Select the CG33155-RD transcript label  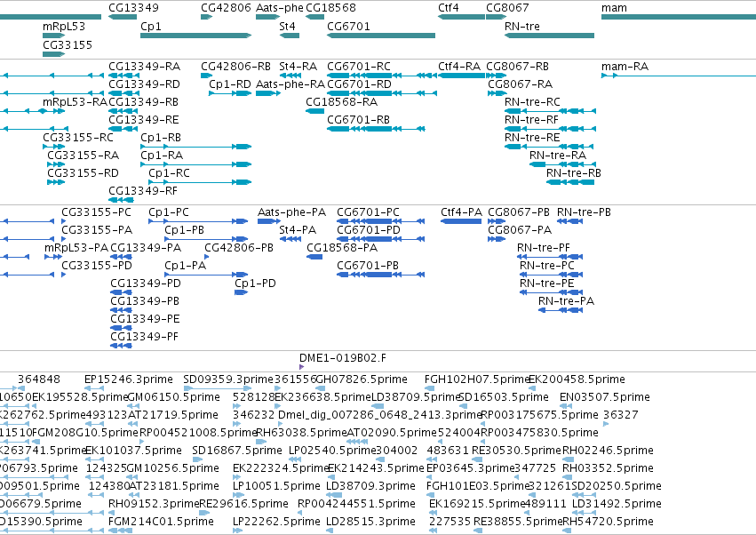[x=83, y=172]
